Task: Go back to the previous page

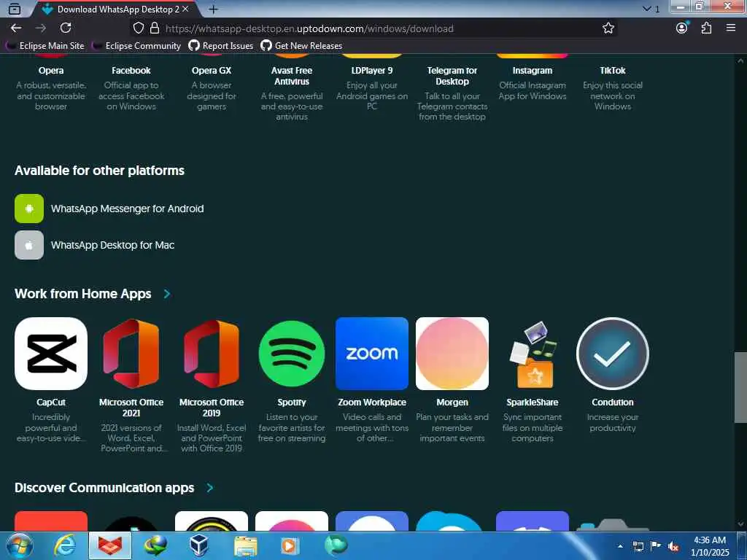Action: [x=16, y=28]
